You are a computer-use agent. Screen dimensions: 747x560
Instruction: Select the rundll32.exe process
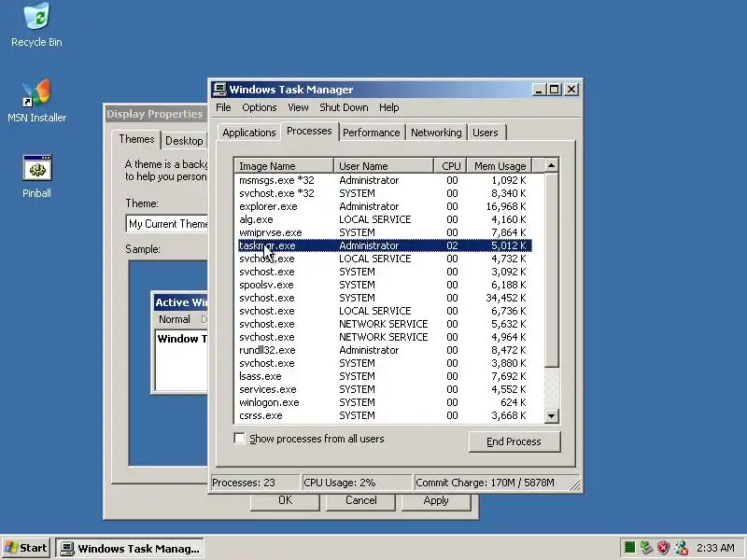[385, 350]
